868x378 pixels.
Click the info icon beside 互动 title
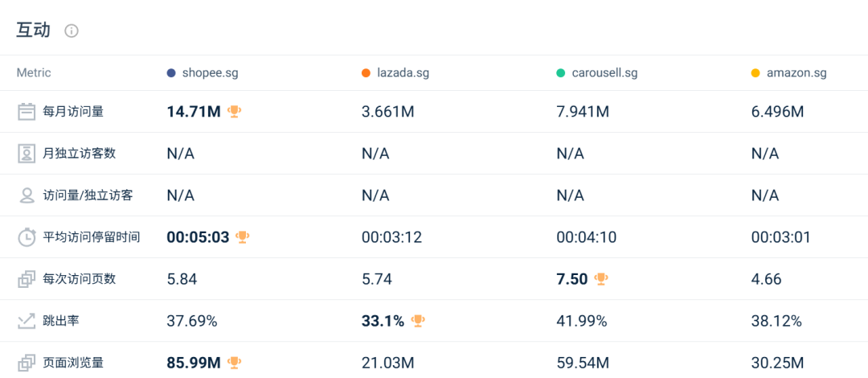click(72, 31)
